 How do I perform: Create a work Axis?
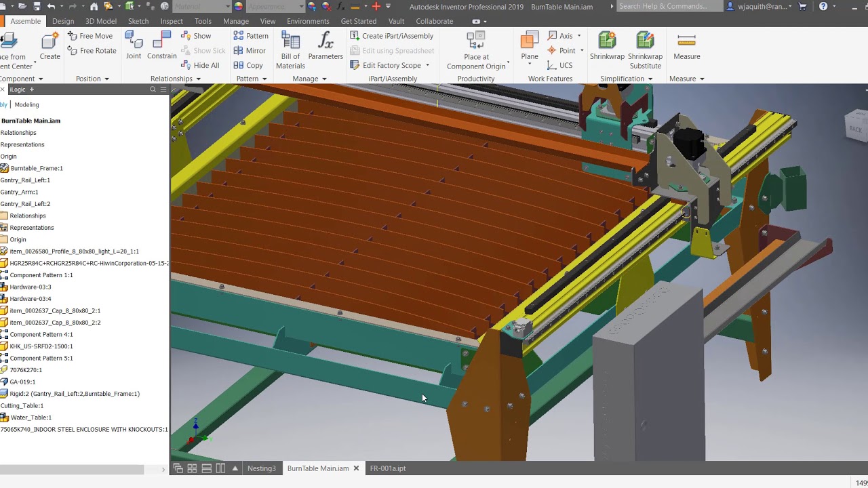pyautogui.click(x=561, y=36)
